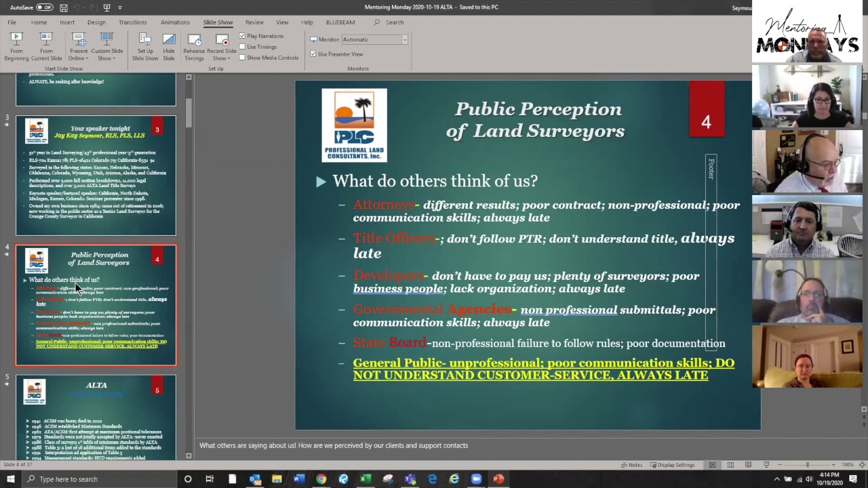Click the red slide number 4 box
The image size is (868, 488).
coord(707,110)
